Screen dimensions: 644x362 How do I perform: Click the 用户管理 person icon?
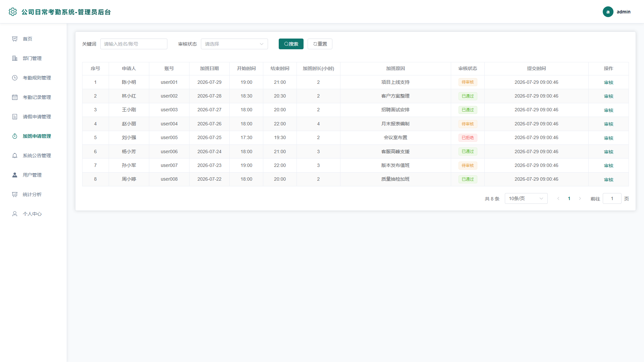coord(15,175)
